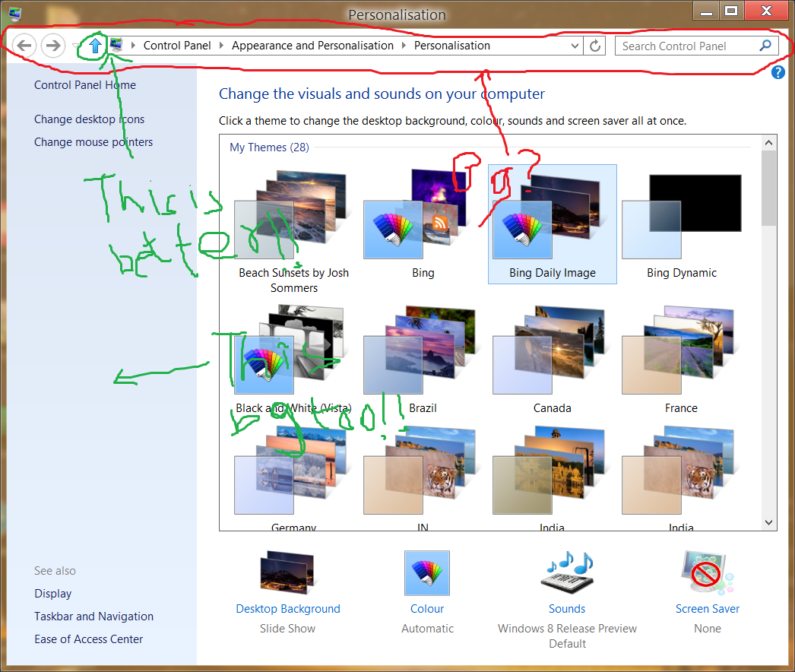
Task: Expand the breadcrumb arrow after Control Panel
Action: pyautogui.click(x=222, y=46)
